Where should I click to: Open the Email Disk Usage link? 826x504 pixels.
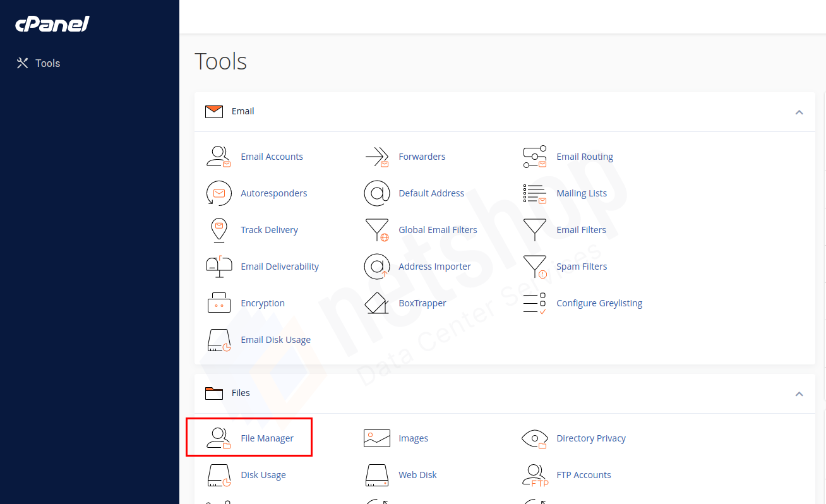click(x=275, y=340)
